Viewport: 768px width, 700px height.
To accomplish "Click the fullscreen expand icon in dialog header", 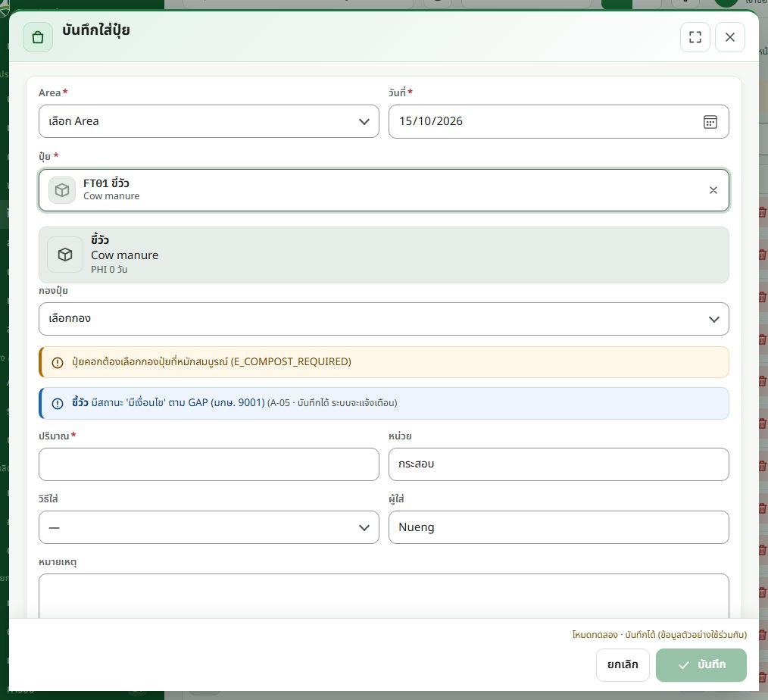I will 695,37.
